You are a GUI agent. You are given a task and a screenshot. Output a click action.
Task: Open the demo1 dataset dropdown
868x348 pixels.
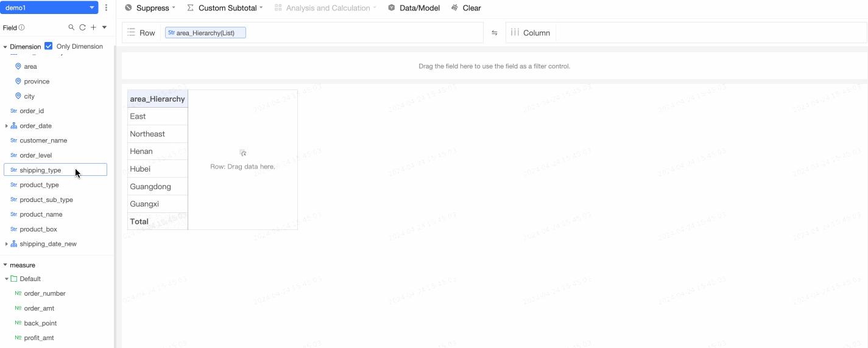[x=49, y=8]
